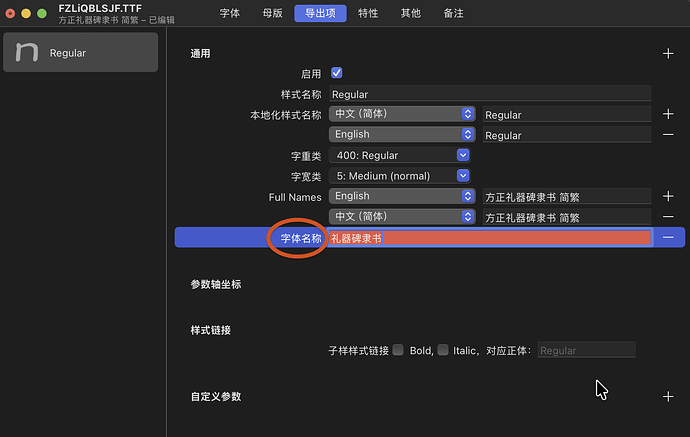This screenshot has height=437, width=690.
Task: Zoom the window with green button
Action: click(x=42, y=13)
